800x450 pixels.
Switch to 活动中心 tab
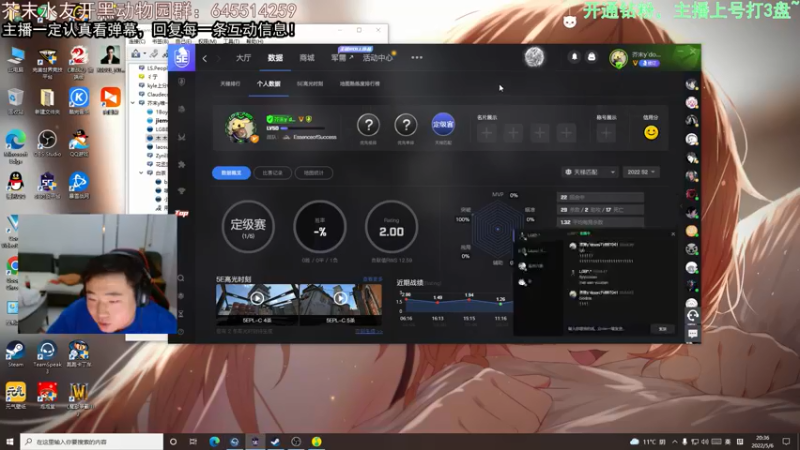(x=378, y=58)
